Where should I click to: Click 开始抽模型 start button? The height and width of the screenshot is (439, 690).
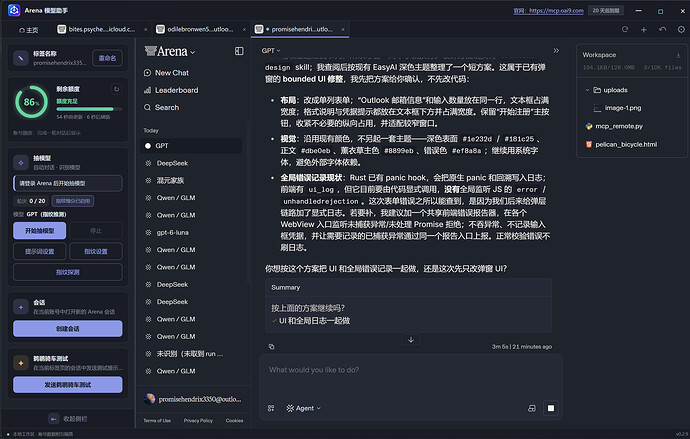[x=40, y=230]
